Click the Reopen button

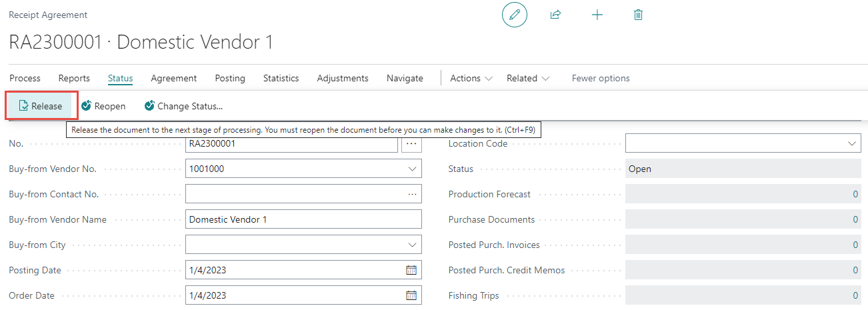point(103,106)
